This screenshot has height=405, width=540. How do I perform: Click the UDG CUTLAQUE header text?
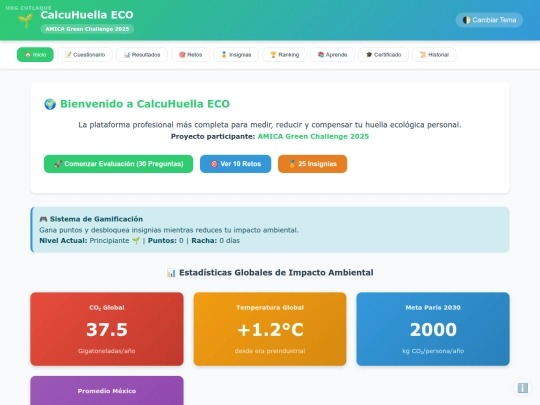point(29,8)
